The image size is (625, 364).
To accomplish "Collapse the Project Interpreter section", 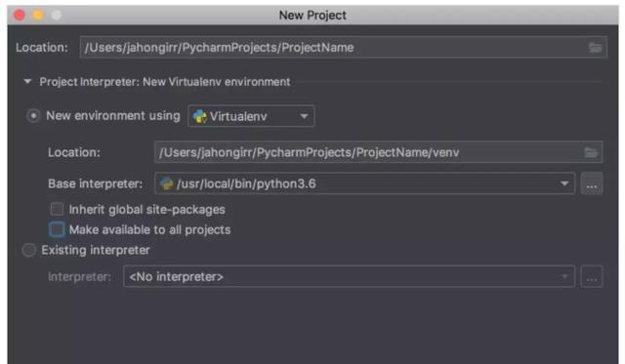I will [x=27, y=82].
